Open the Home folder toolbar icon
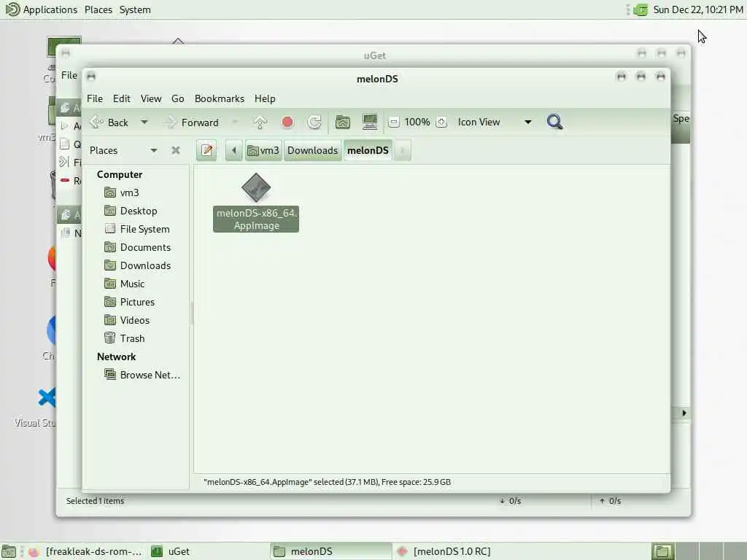 (343, 122)
